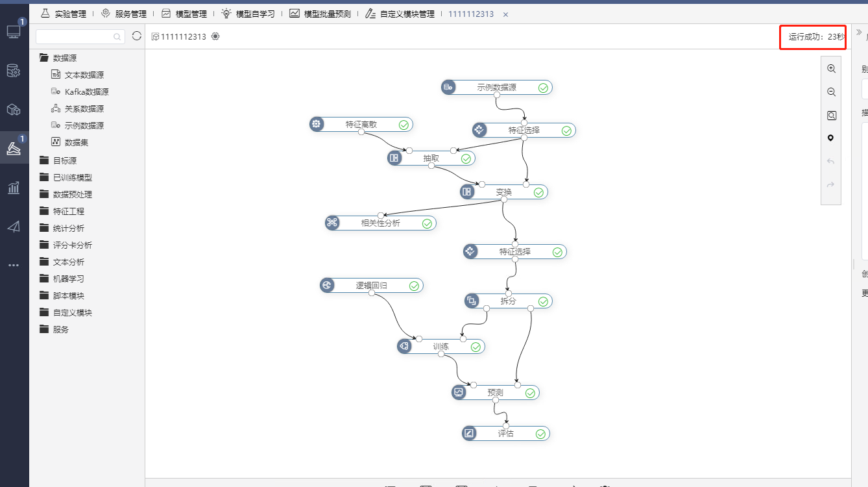Select the 拆分 node

(509, 301)
